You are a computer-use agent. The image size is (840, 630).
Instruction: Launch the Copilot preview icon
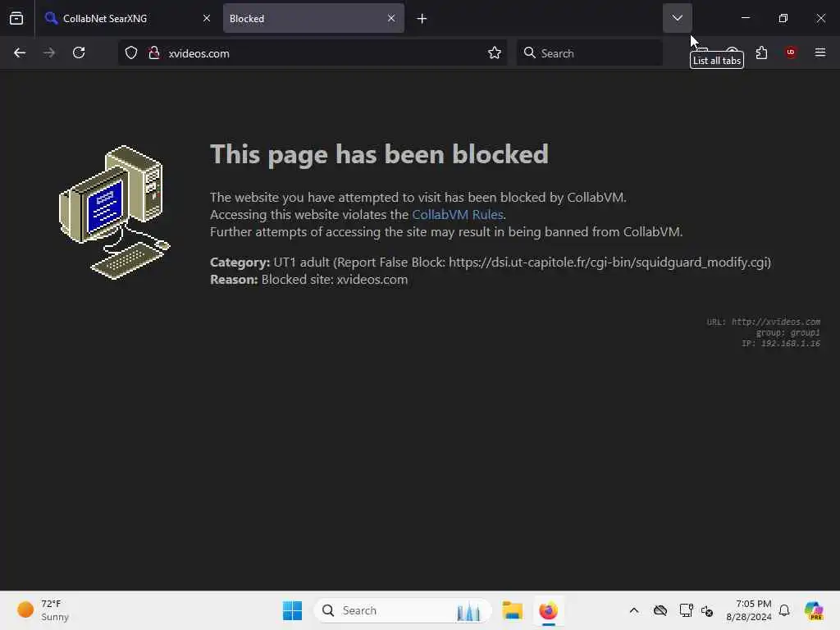coord(813,610)
